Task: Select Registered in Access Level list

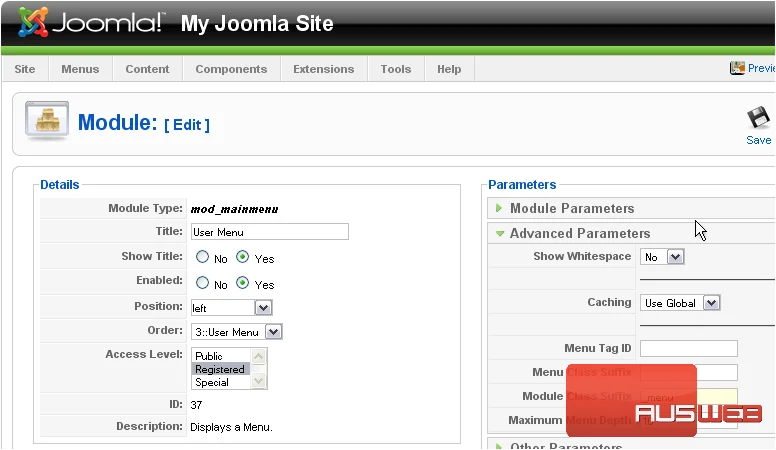Action: pos(221,369)
